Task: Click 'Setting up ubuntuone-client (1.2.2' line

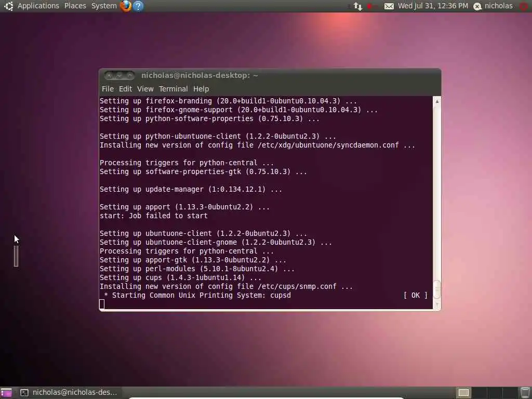Action: pos(203,233)
